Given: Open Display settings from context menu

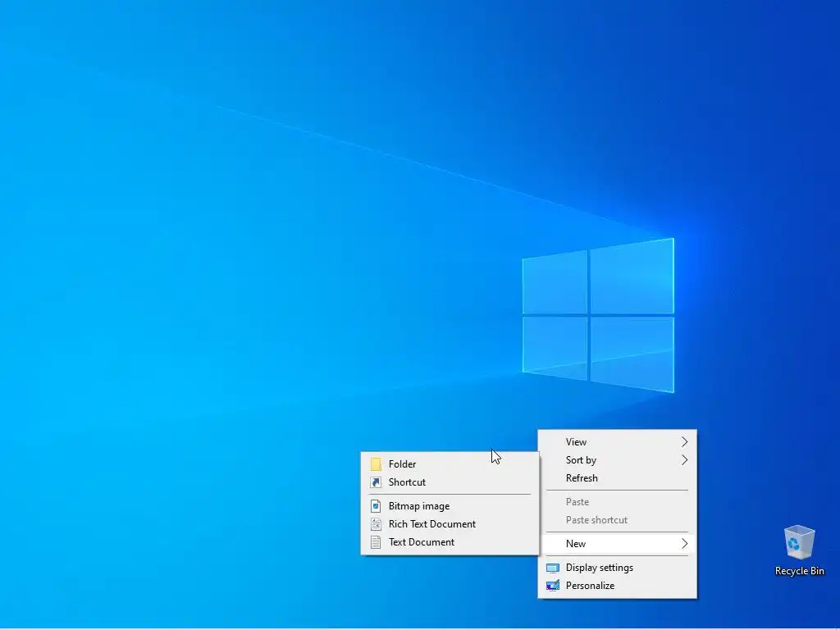Looking at the screenshot, I should pyautogui.click(x=617, y=568).
